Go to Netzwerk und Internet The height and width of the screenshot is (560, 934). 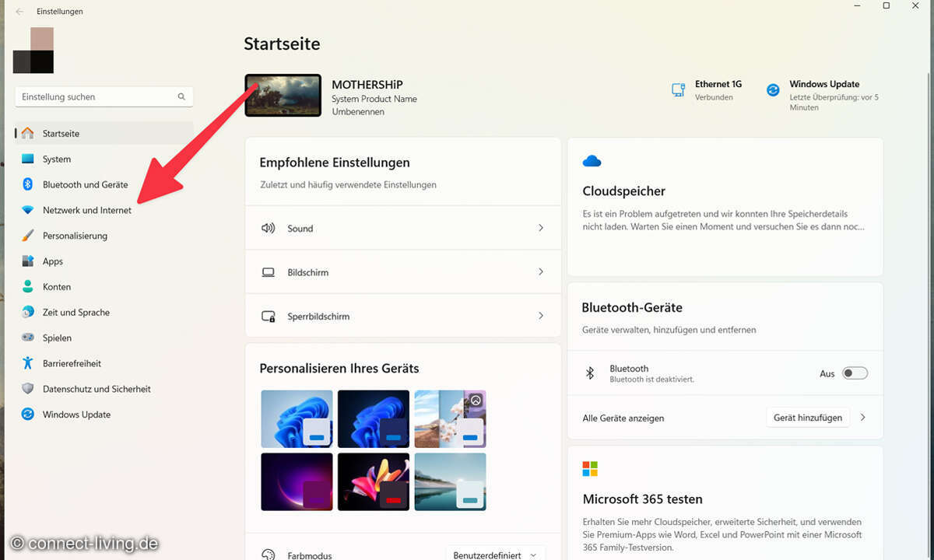104,210
